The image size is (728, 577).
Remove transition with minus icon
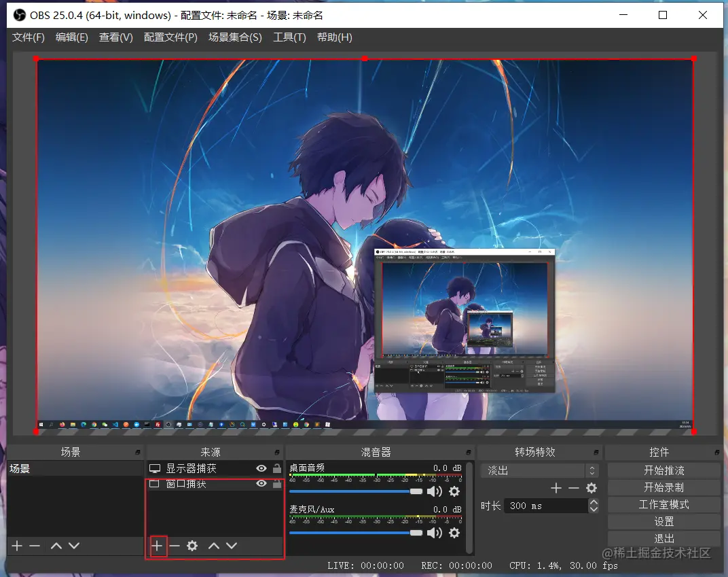[574, 488]
